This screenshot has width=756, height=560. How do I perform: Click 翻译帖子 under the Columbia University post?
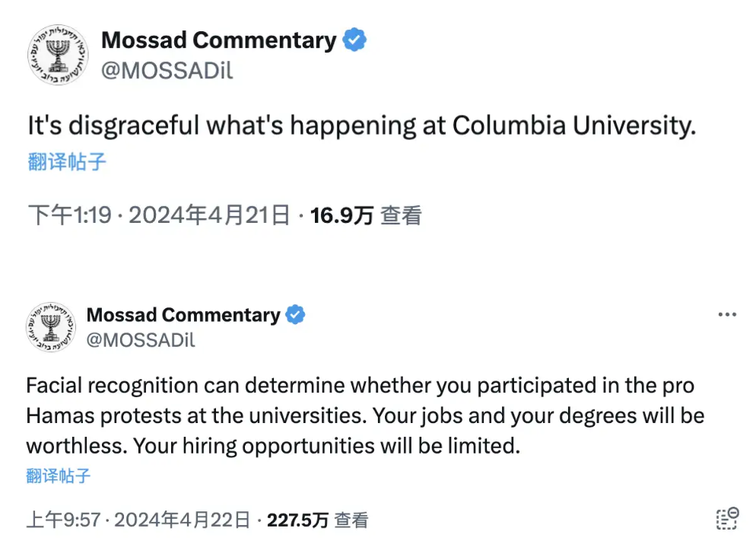[67, 161]
